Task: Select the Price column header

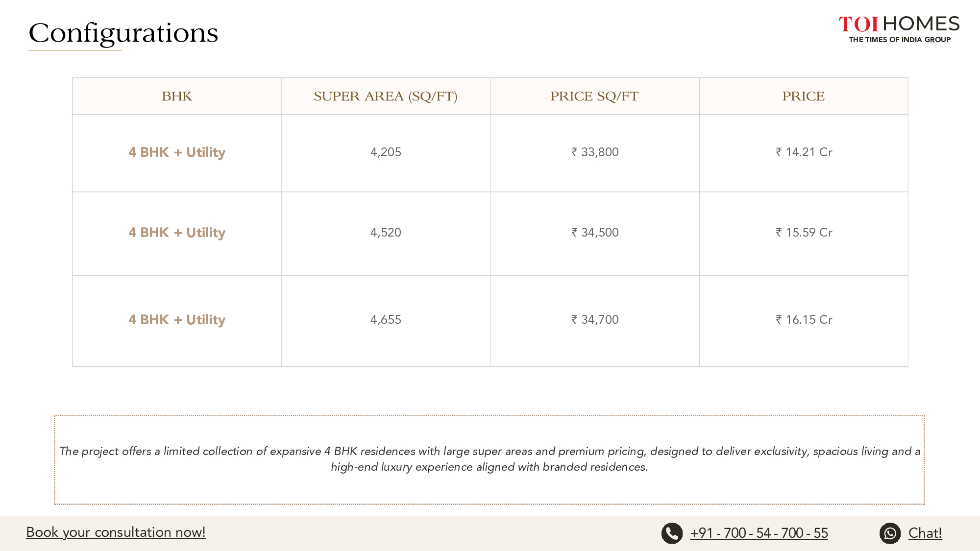Action: tap(804, 96)
